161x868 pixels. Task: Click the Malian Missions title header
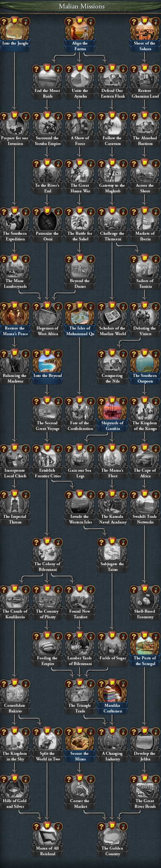click(x=81, y=7)
